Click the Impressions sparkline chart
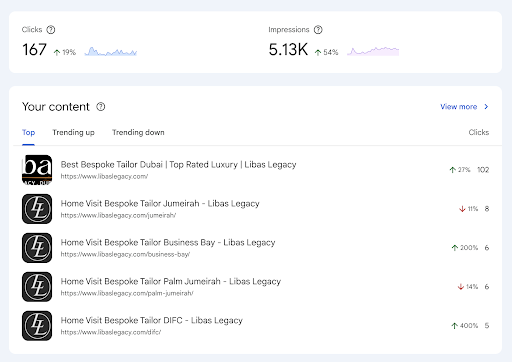This screenshot has width=512, height=362. pos(373,51)
